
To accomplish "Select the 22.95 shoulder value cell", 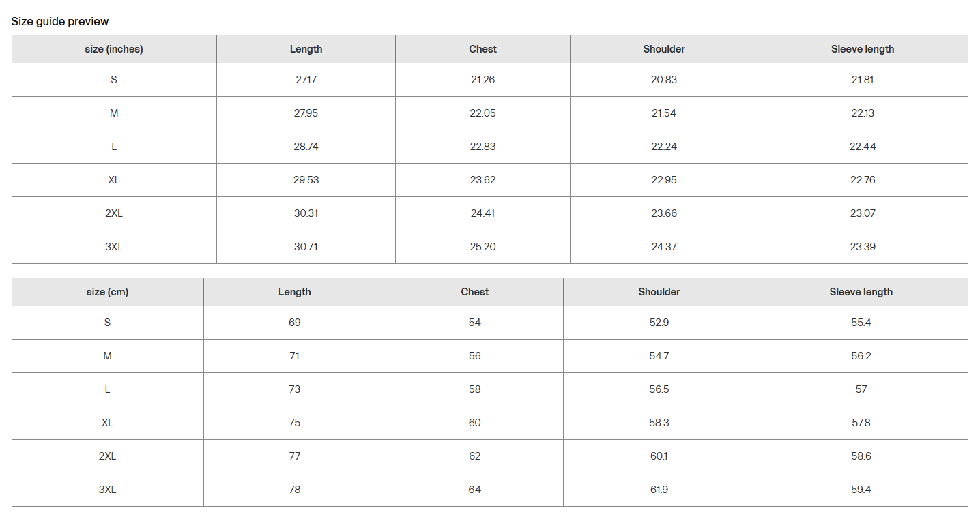I will [664, 180].
